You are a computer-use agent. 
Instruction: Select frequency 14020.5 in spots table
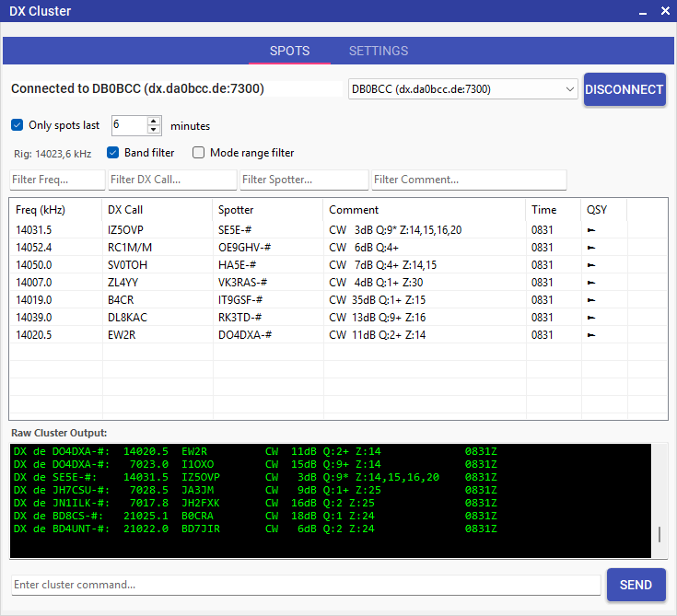tap(34, 335)
